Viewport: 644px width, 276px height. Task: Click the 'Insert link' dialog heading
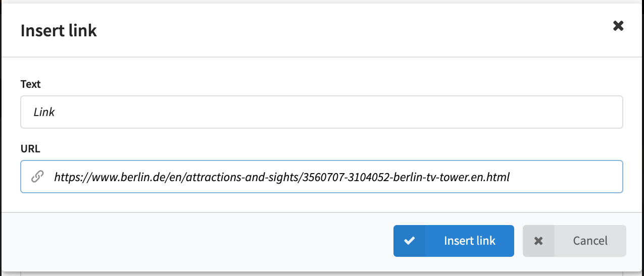pyautogui.click(x=59, y=31)
